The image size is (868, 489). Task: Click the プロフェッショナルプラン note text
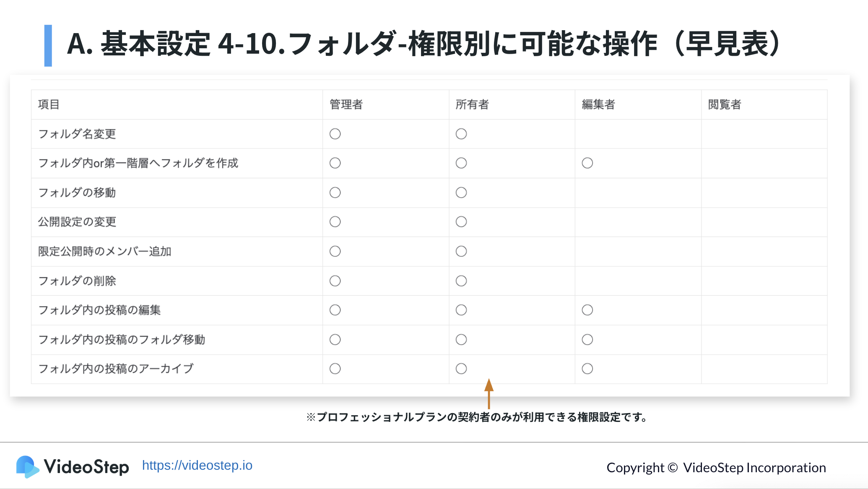coord(477,417)
